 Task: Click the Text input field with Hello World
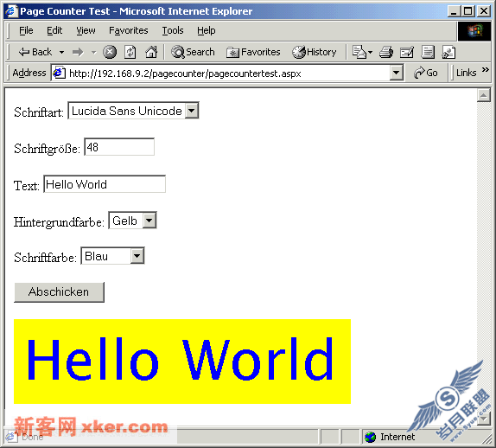coord(105,184)
